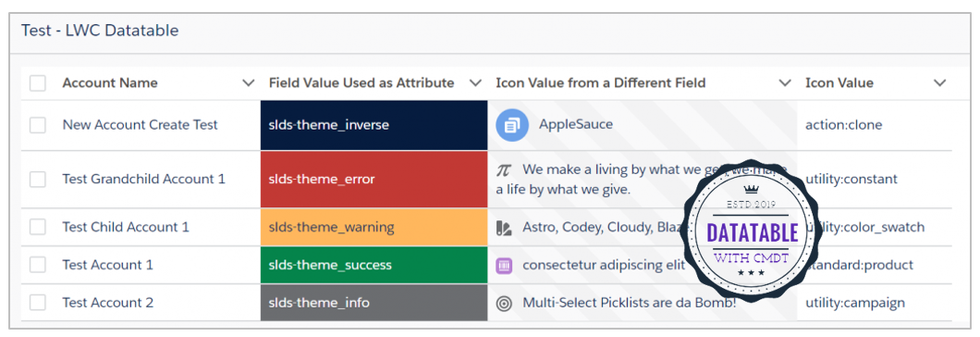This screenshot has height=337, width=980.
Task: Check the box for New Account Create Test
Action: [38, 125]
